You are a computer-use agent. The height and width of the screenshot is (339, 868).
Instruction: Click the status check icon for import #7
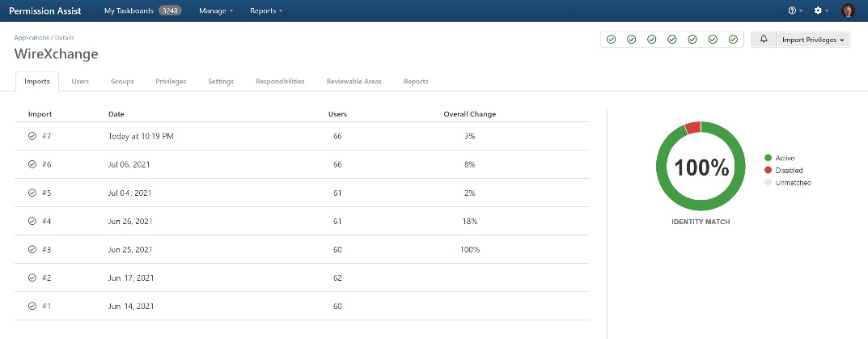(x=32, y=136)
